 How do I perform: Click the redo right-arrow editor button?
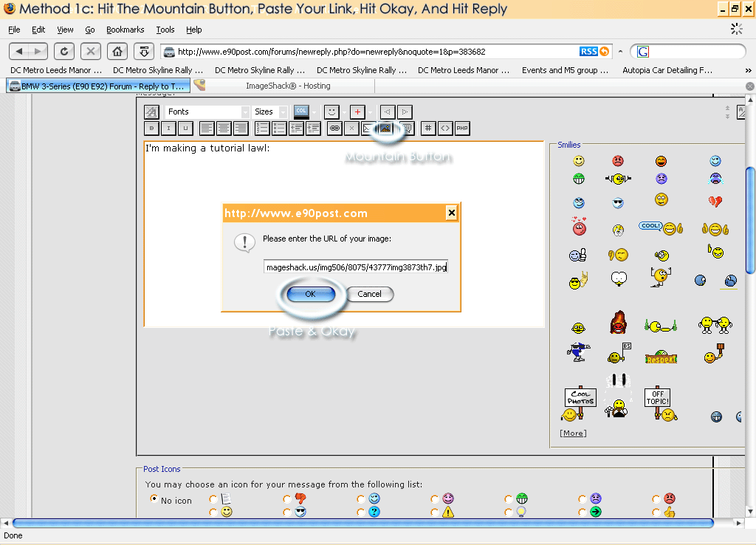click(x=405, y=112)
